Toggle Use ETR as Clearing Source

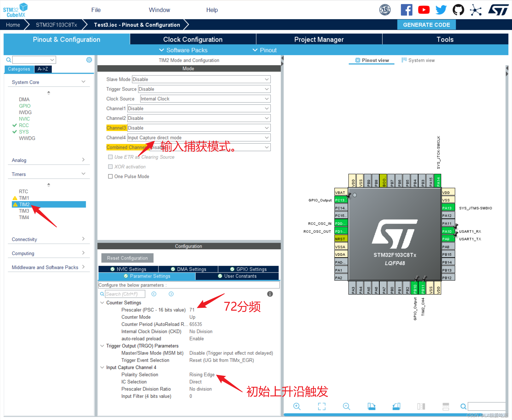[x=110, y=157]
